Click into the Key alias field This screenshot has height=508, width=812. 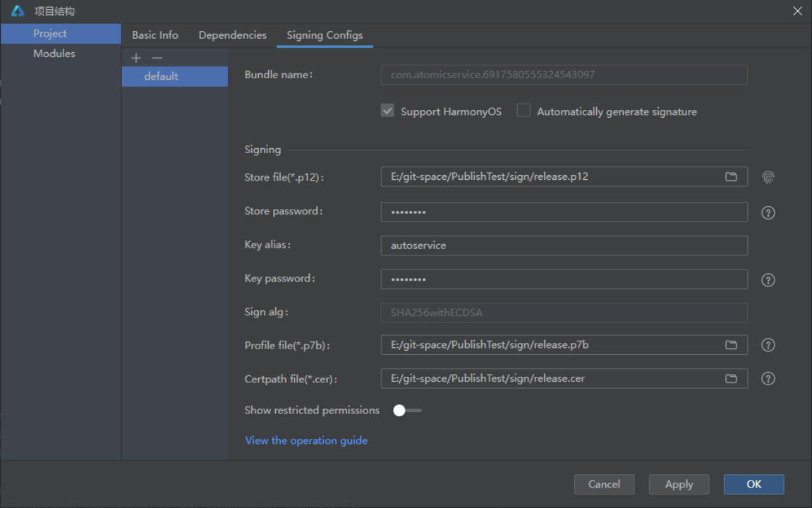click(563, 246)
